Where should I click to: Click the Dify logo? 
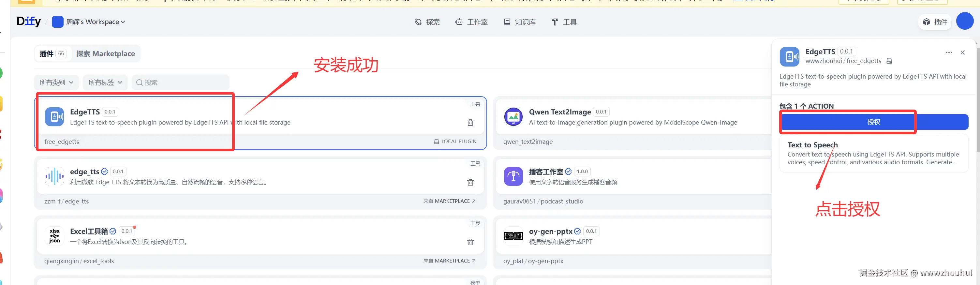coord(29,22)
